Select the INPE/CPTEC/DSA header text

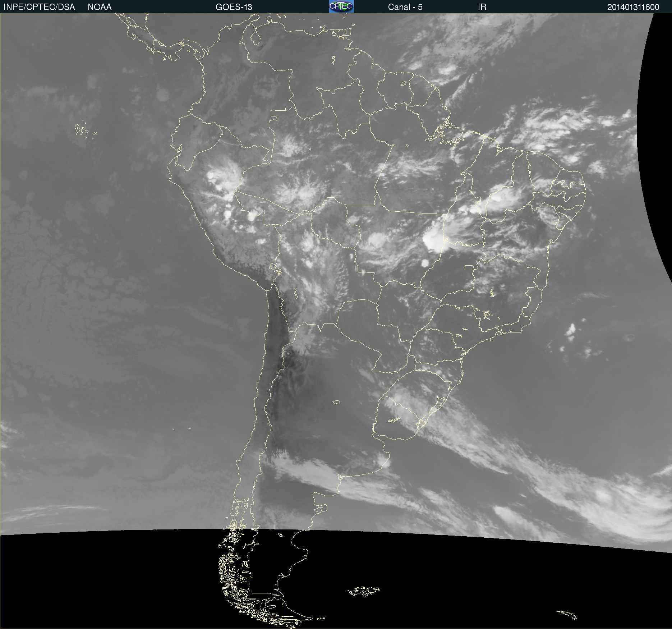point(39,7)
